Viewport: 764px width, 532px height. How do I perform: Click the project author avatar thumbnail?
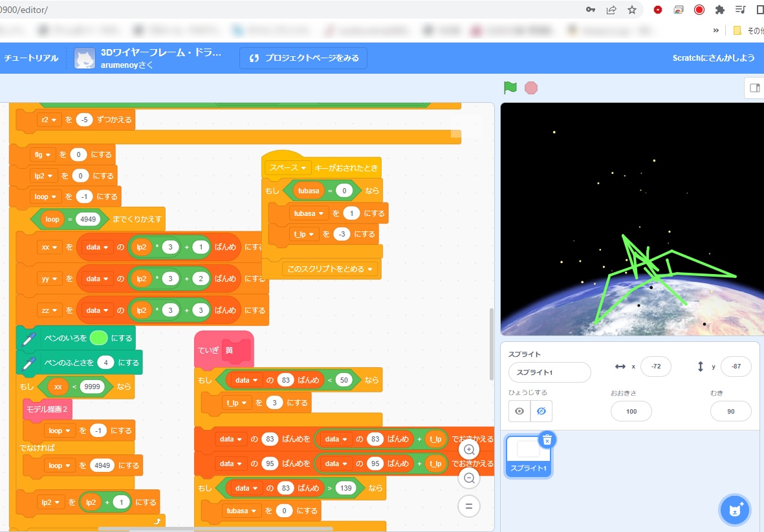pyautogui.click(x=85, y=58)
